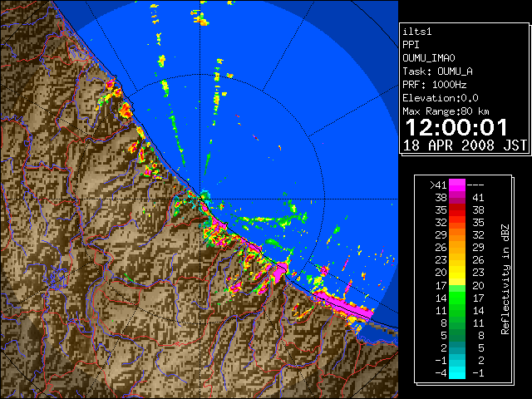Click the 12:00:01 timestamp
Image resolution: width=532 pixels, height=399 pixels.
point(456,127)
